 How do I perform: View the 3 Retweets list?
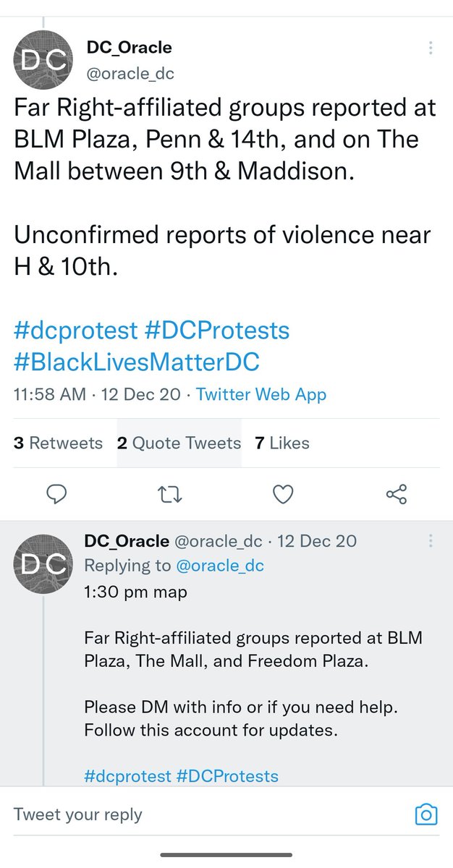[x=58, y=443]
